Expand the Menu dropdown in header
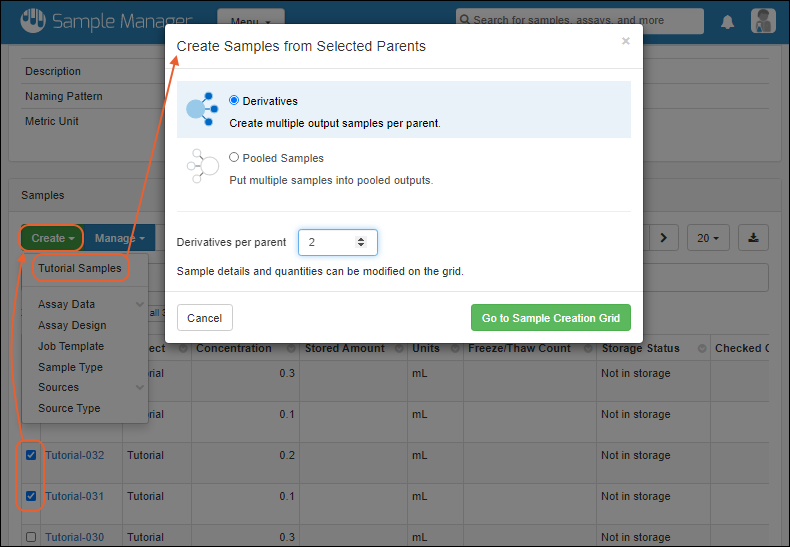The image size is (790, 547). click(250, 21)
